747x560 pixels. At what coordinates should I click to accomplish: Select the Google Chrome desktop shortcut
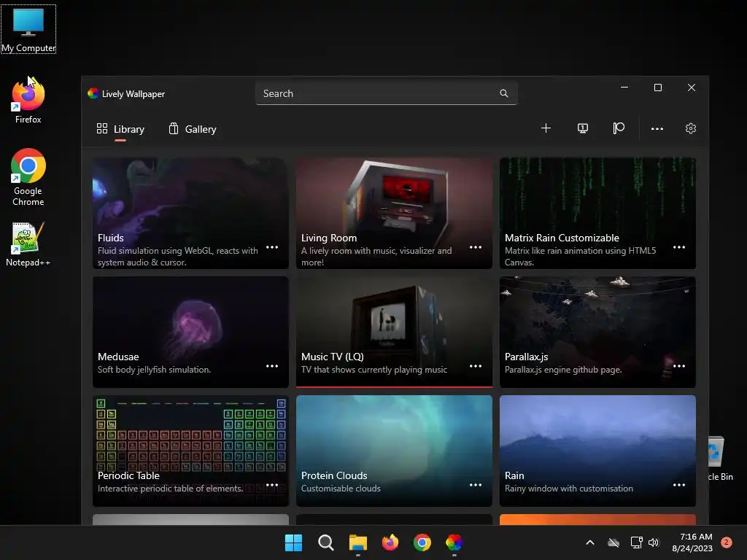[x=28, y=177]
